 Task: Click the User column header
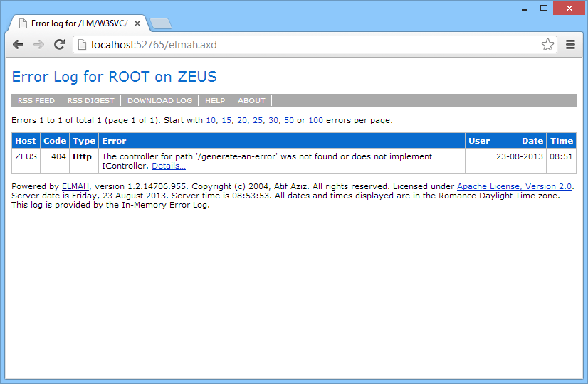point(479,141)
